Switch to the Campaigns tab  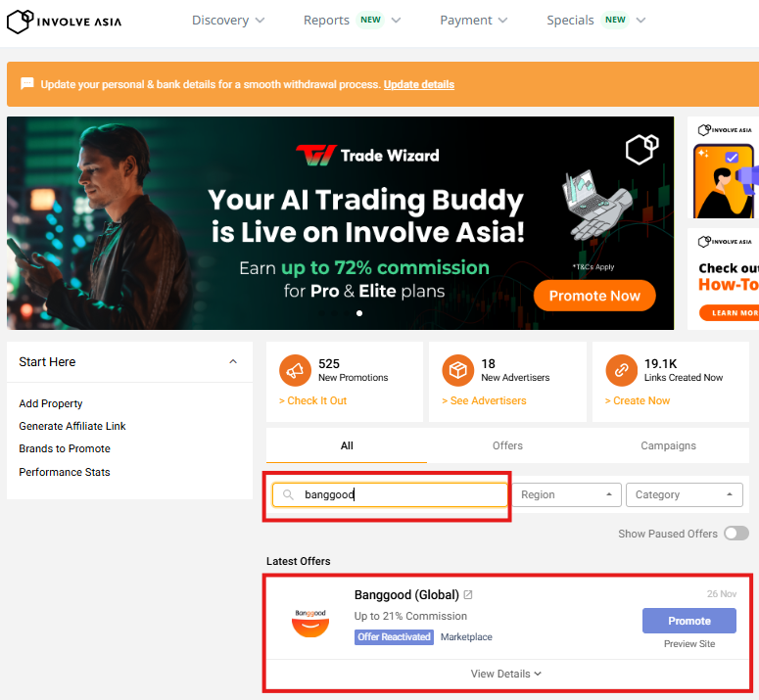coord(668,445)
